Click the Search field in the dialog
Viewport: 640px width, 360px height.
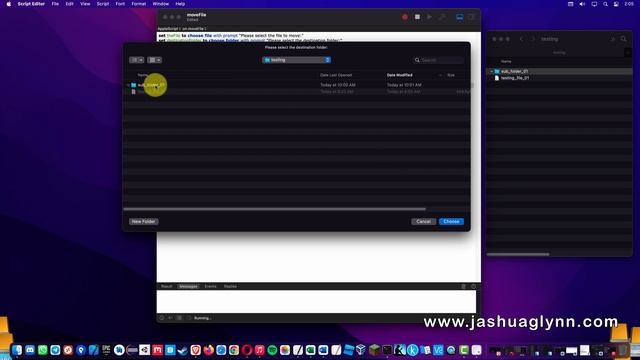[438, 60]
